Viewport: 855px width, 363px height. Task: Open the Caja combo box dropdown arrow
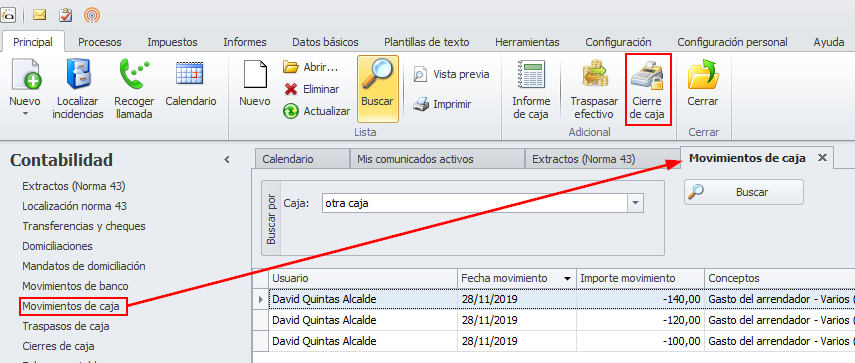pos(635,203)
